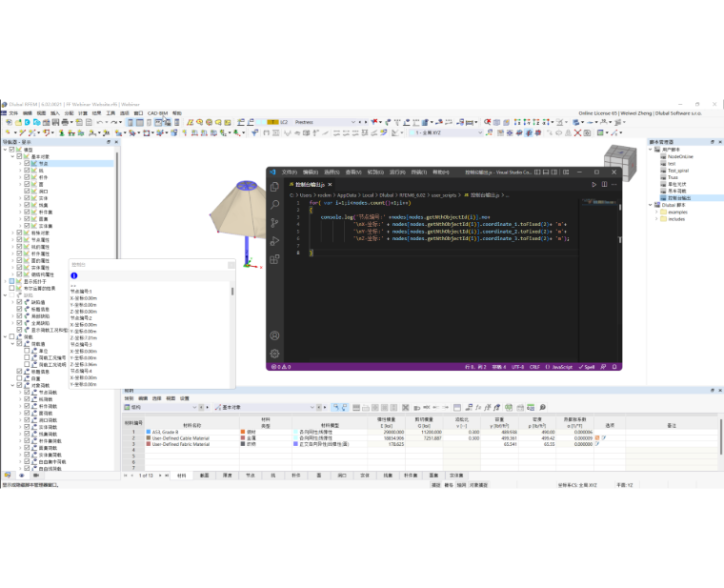Image resolution: width=724 pixels, height=588 pixels.
Task: Open the RFEM 文件 menu
Action: click(x=13, y=113)
